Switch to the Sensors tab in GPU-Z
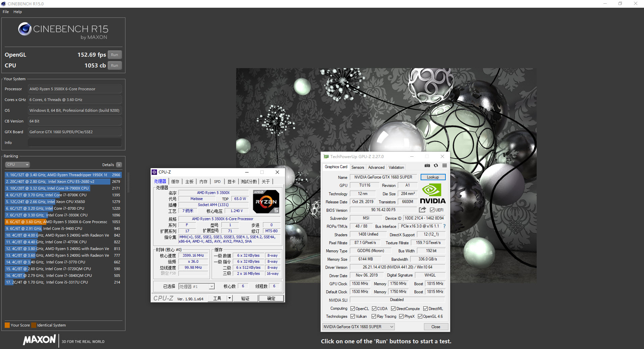The height and width of the screenshot is (349, 644). pyautogui.click(x=358, y=167)
